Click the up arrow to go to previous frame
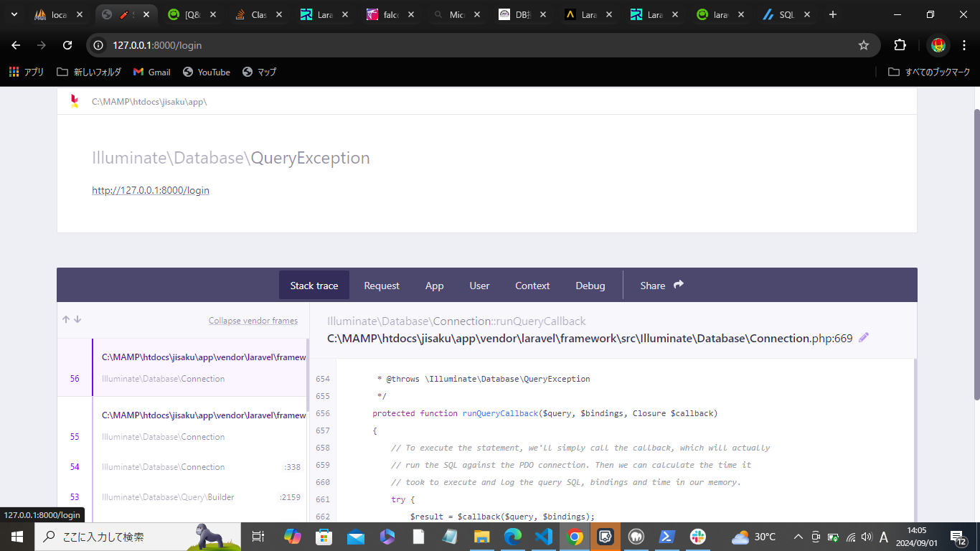 66,320
